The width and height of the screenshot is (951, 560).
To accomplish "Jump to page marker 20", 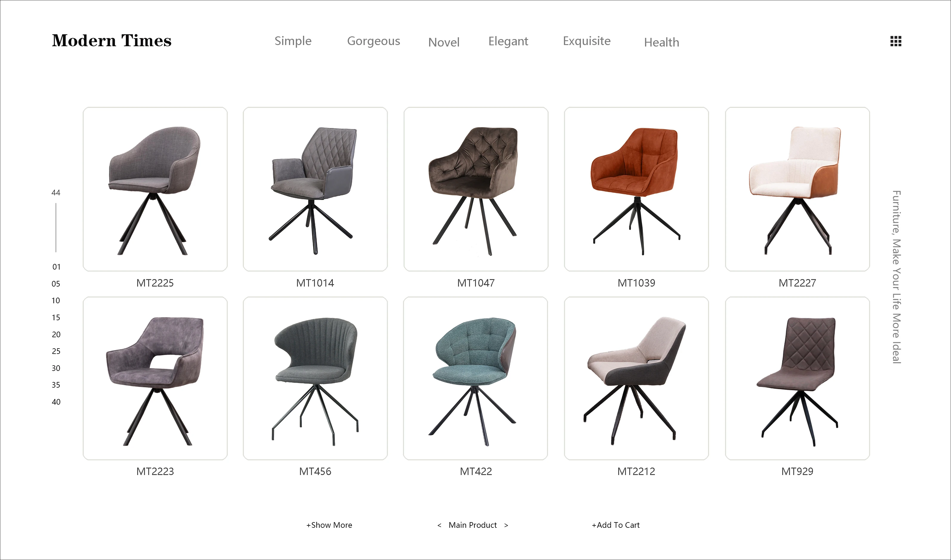I will [56, 334].
